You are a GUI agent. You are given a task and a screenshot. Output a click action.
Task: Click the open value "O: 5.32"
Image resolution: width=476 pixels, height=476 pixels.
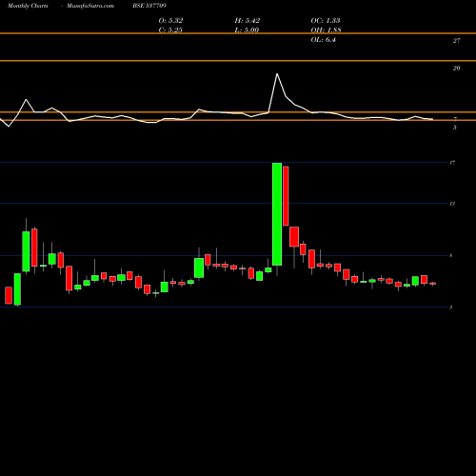[170, 21]
